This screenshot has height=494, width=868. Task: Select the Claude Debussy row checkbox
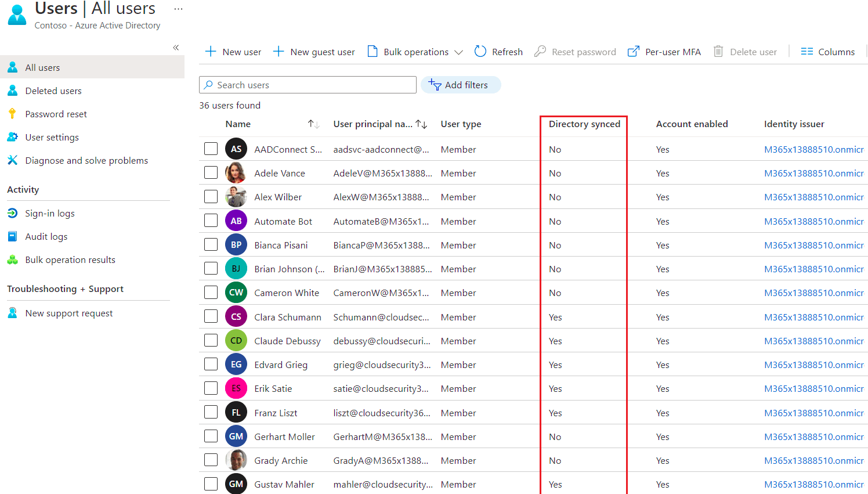(x=211, y=341)
